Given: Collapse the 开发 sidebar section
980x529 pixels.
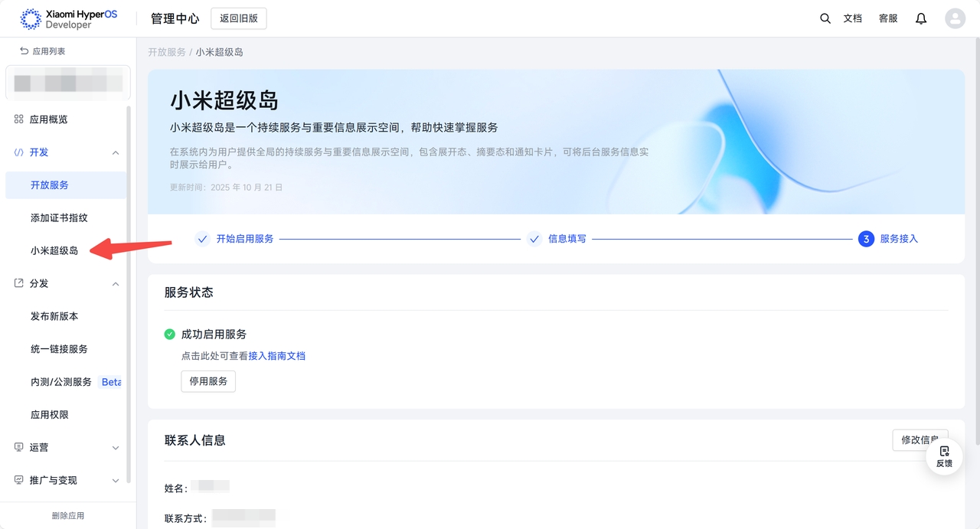Looking at the screenshot, I should click(x=116, y=152).
